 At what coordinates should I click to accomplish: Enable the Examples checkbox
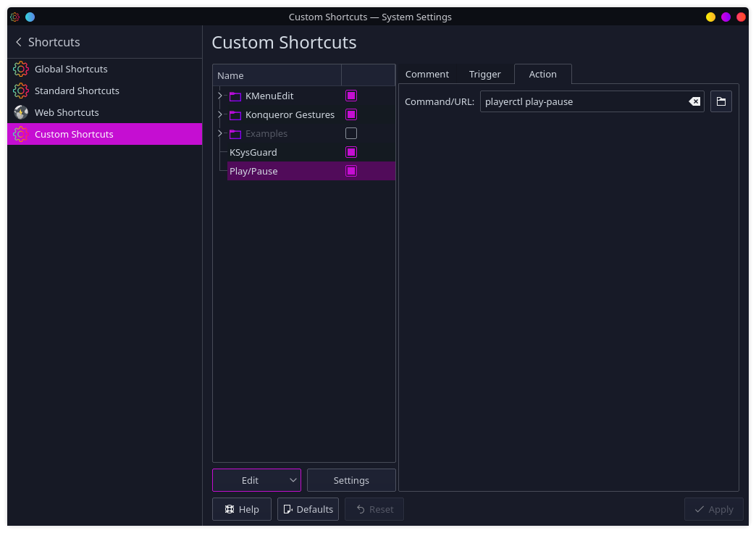tap(351, 133)
